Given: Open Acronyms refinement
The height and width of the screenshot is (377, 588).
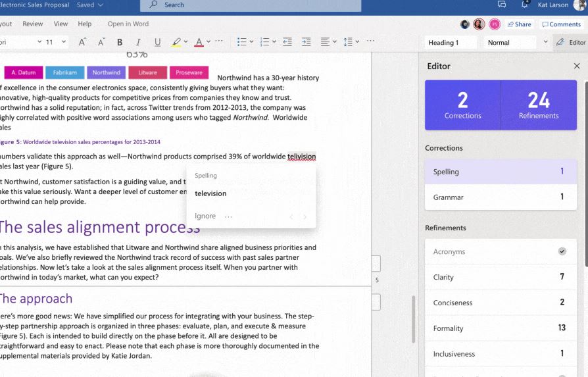Looking at the screenshot, I should point(501,251).
